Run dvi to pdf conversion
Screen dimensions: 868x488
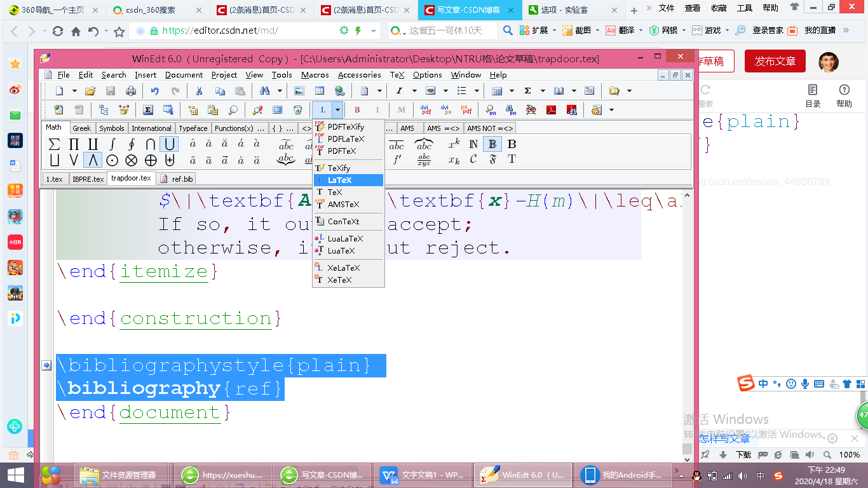(426, 110)
